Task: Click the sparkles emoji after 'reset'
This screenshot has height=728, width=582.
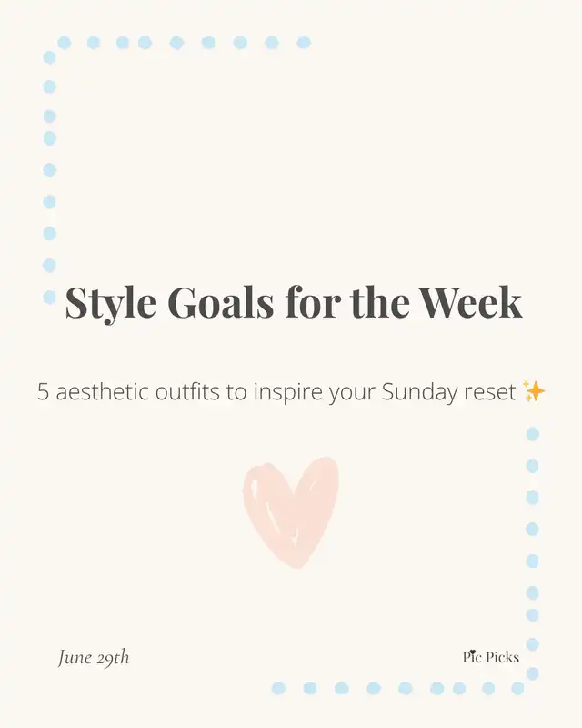Action: coord(534,391)
